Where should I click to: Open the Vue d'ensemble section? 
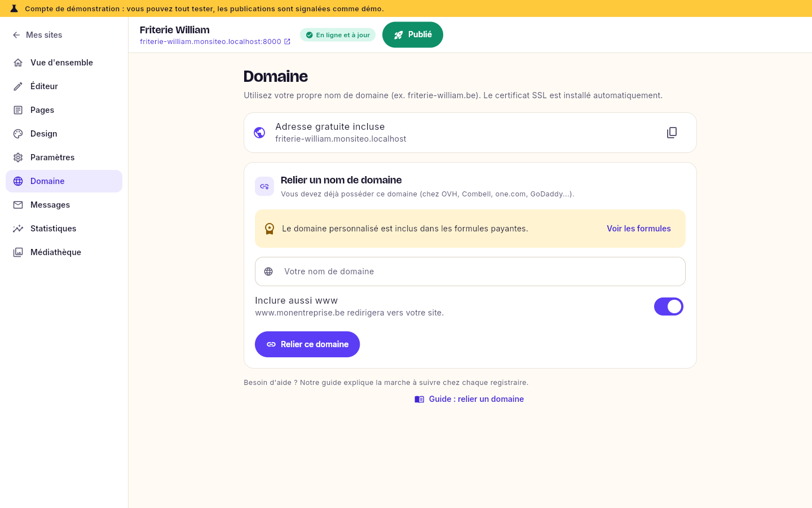point(64,63)
